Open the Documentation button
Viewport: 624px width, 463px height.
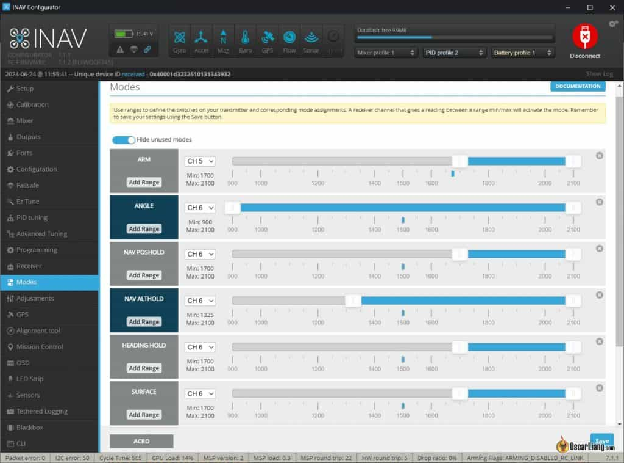pos(578,86)
